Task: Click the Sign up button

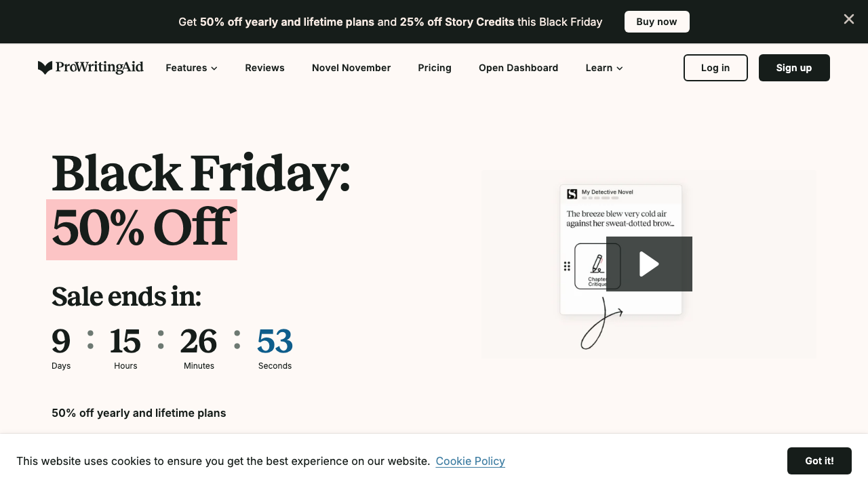Action: (794, 68)
